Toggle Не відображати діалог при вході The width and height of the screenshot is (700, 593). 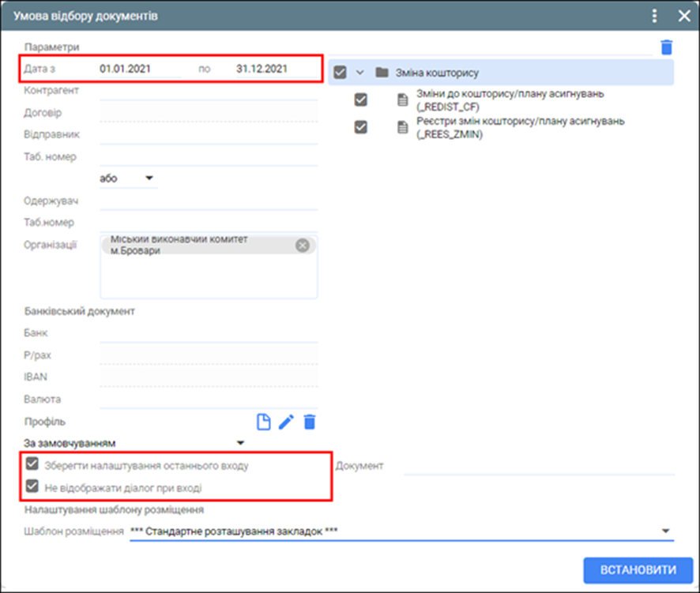point(32,487)
